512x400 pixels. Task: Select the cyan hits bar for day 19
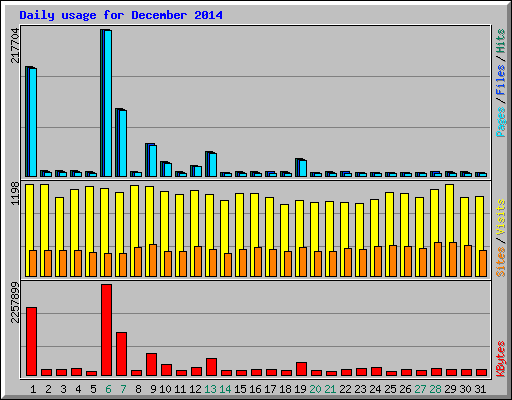pos(303,168)
